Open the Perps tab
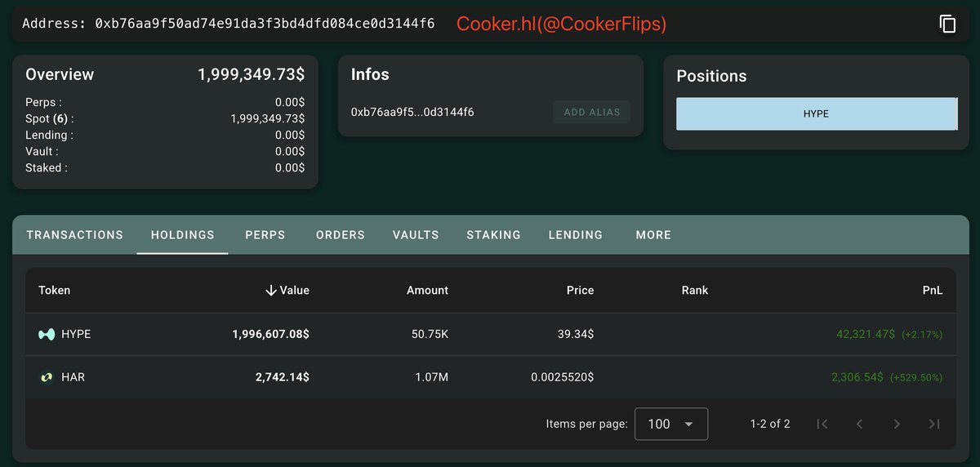 coord(265,235)
